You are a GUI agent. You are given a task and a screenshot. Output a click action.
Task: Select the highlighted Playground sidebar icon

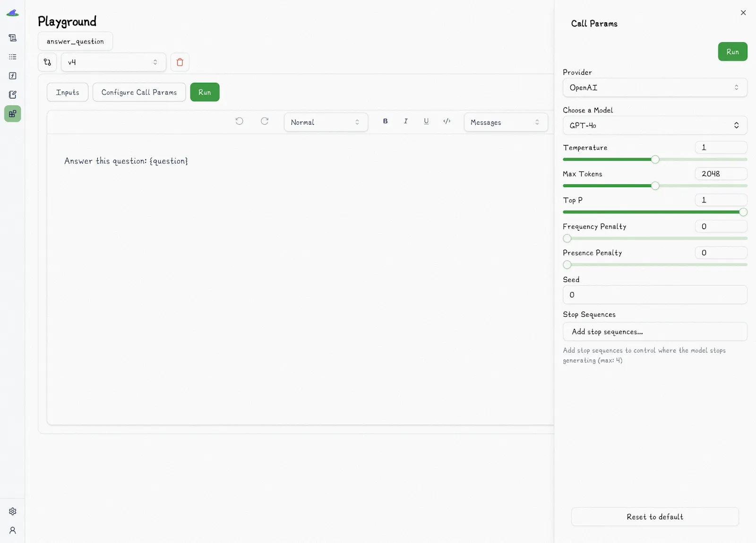coord(13,114)
